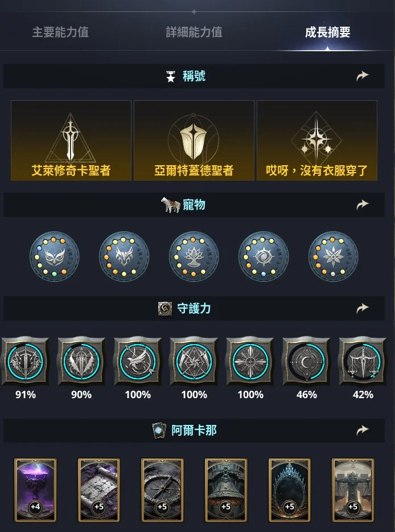This screenshot has width=395, height=532.
Task: Click the flower star pet medallion
Action: tap(334, 256)
